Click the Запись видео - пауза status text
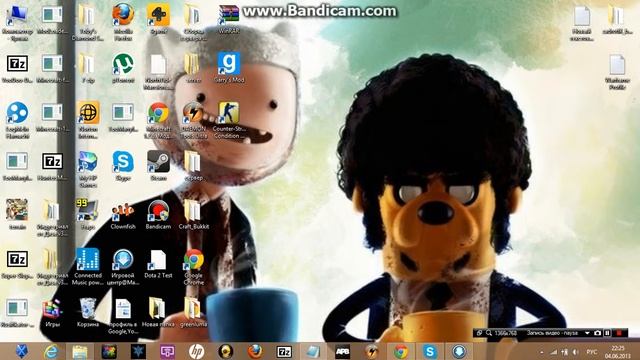The height and width of the screenshot is (360, 640). click(552, 333)
